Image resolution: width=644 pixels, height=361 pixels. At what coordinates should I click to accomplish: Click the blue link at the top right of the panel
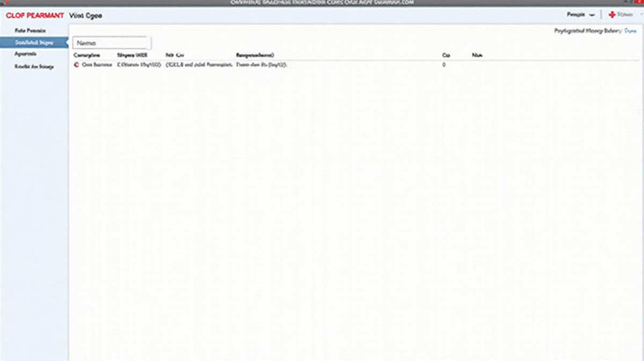point(630,31)
